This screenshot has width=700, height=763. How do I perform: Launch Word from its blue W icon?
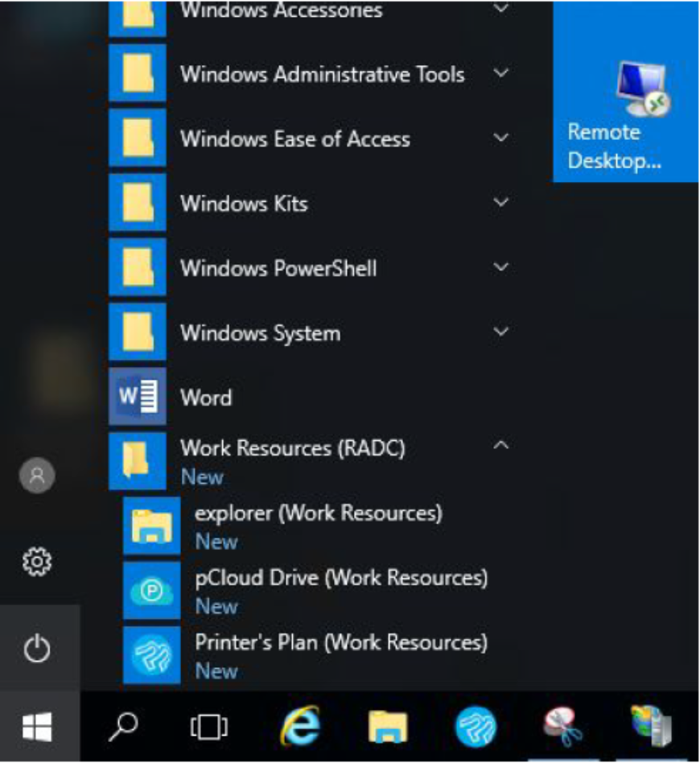point(138,397)
